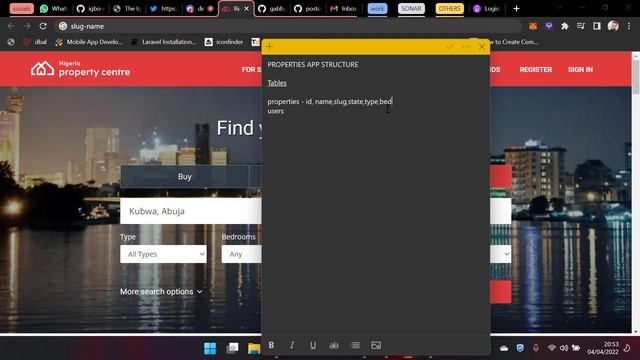Switch to the Gmail Inbox tab
The image size is (640, 360).
[x=344, y=9]
